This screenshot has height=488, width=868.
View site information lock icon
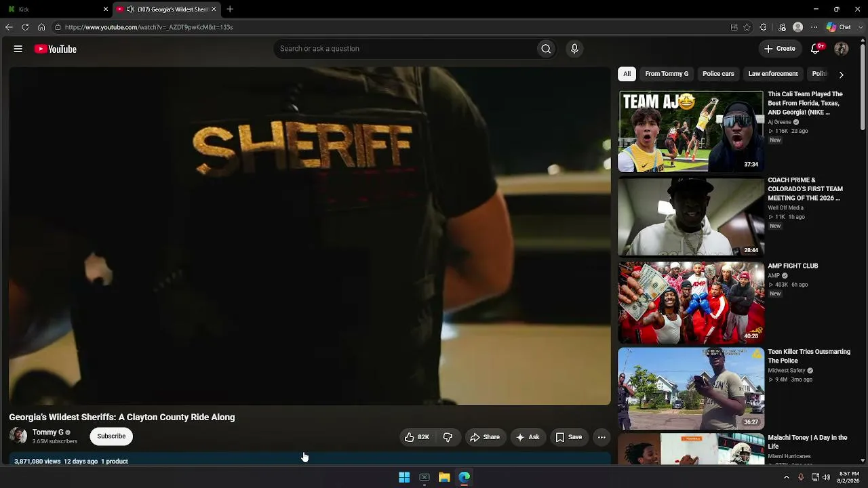pos(58,27)
